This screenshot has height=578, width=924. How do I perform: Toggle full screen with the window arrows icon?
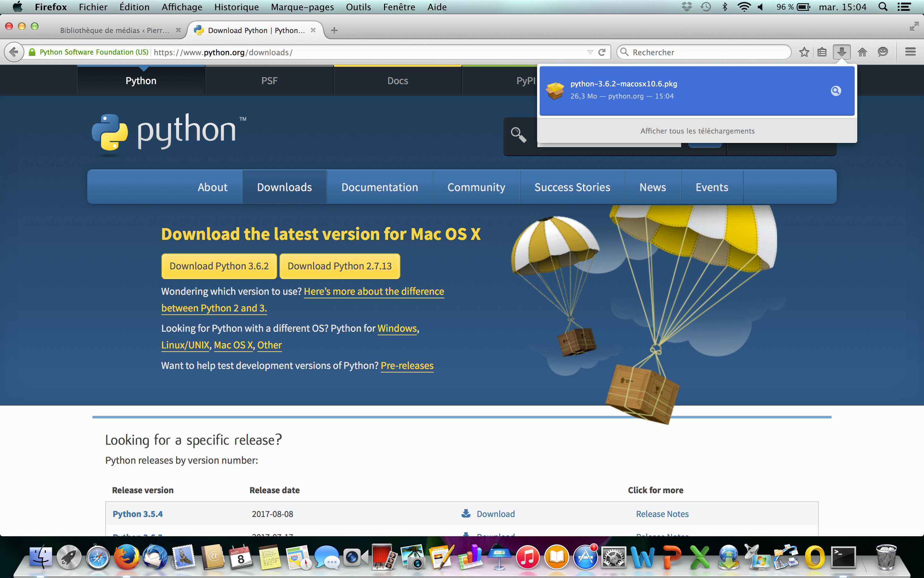pyautogui.click(x=914, y=26)
